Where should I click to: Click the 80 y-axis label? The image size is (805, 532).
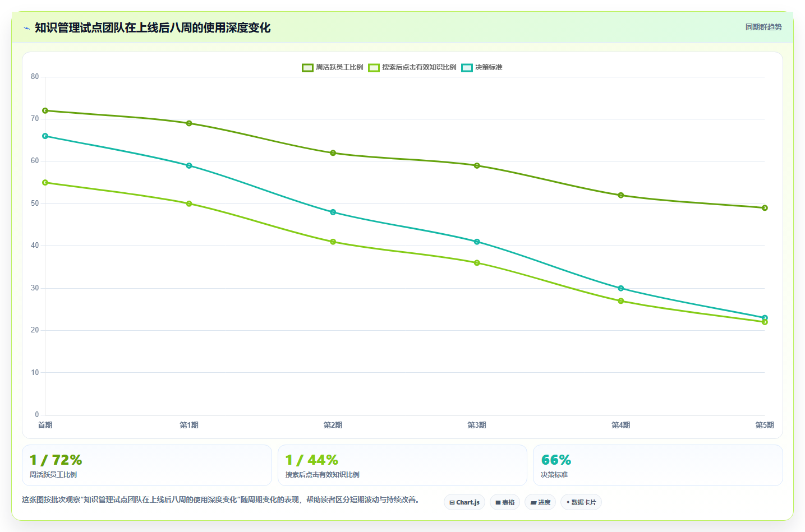point(35,77)
